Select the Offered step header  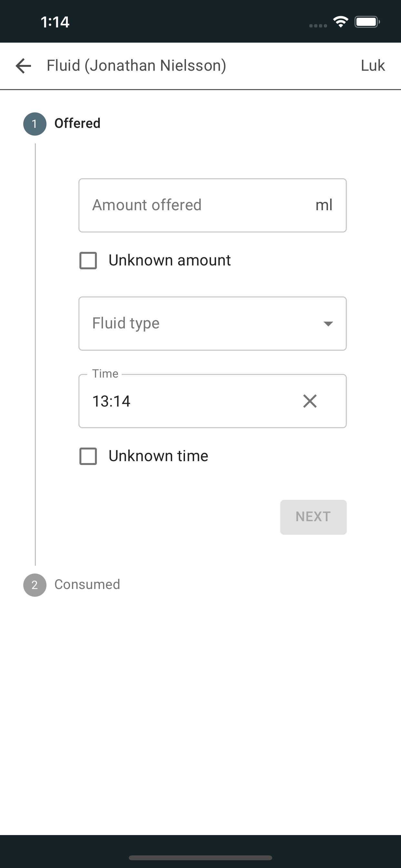coord(77,123)
